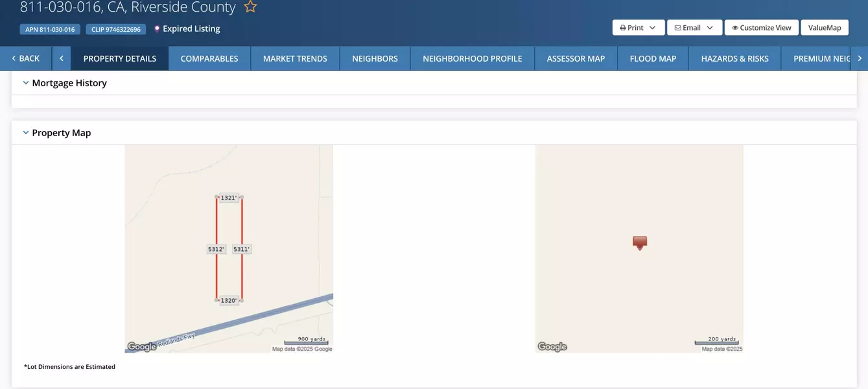Click the APN 811-030-016 badge

coord(49,28)
